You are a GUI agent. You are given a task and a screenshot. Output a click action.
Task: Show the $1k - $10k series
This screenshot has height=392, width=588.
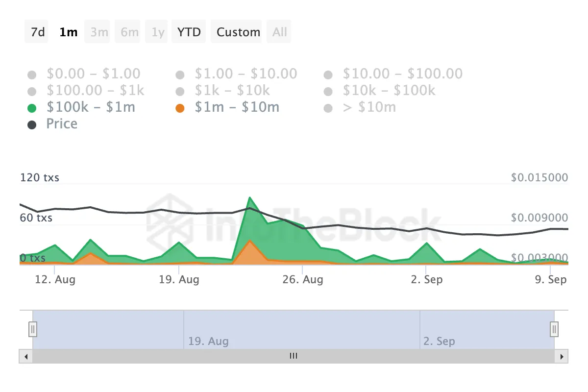(223, 91)
